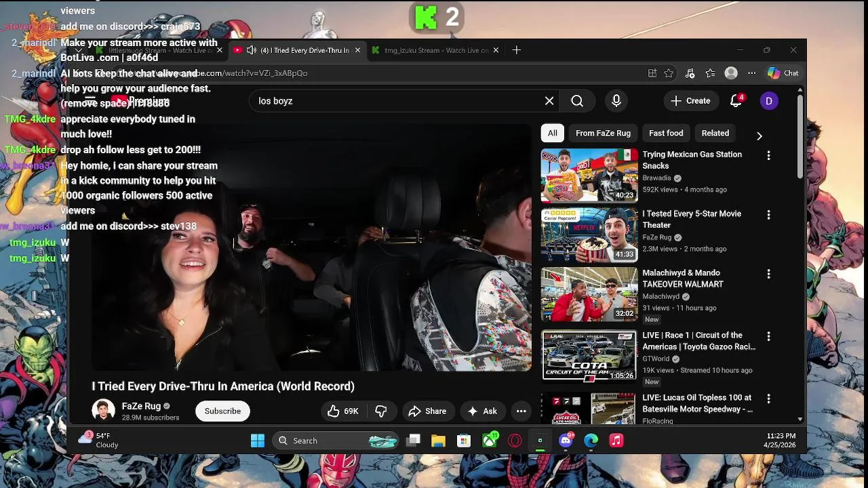Click the Create button

point(690,101)
